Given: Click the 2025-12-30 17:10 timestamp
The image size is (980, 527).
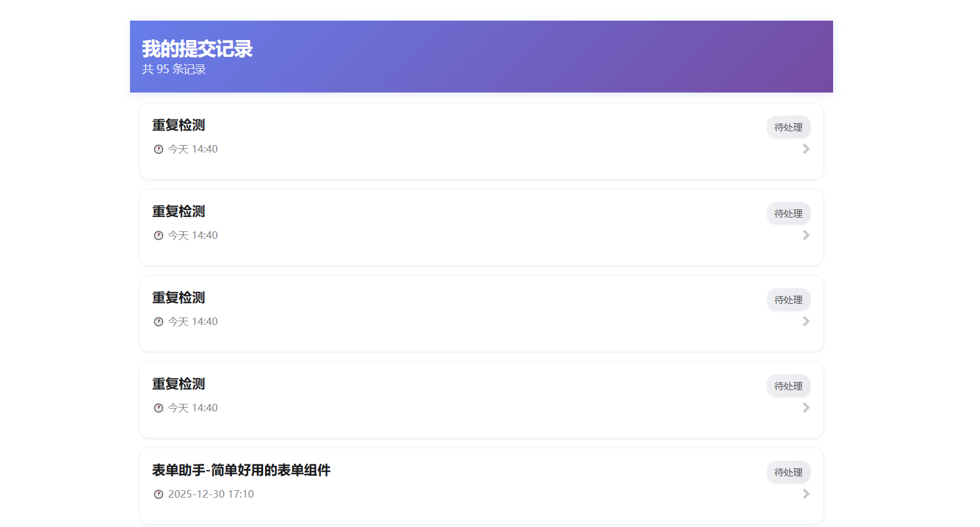Looking at the screenshot, I should 211,494.
